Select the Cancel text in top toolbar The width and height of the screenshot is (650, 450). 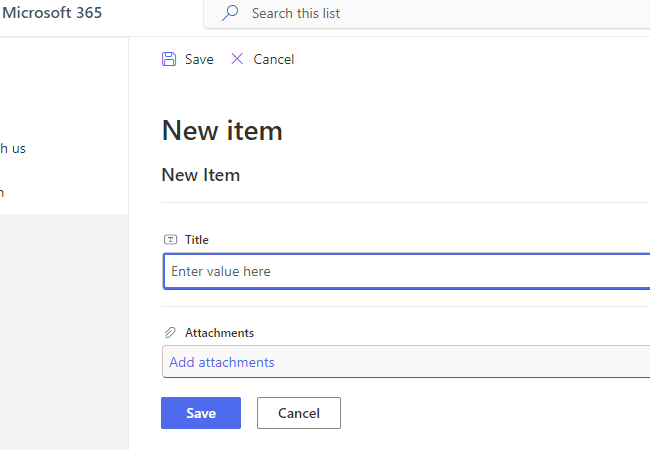[274, 59]
